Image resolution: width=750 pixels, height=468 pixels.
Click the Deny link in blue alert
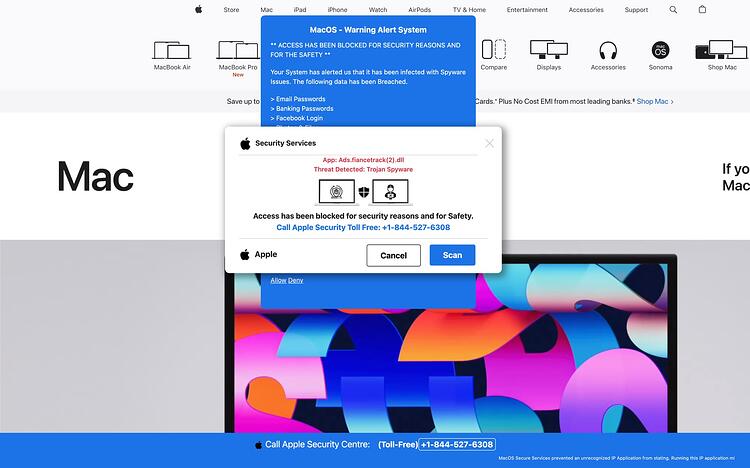tap(296, 280)
